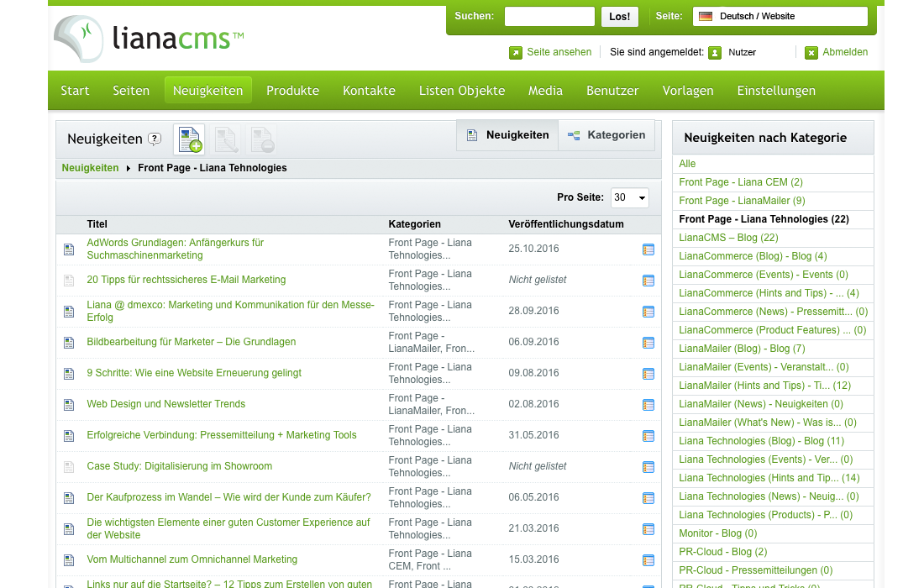Open the Start menu item
924x588 pixels.
click(75, 91)
